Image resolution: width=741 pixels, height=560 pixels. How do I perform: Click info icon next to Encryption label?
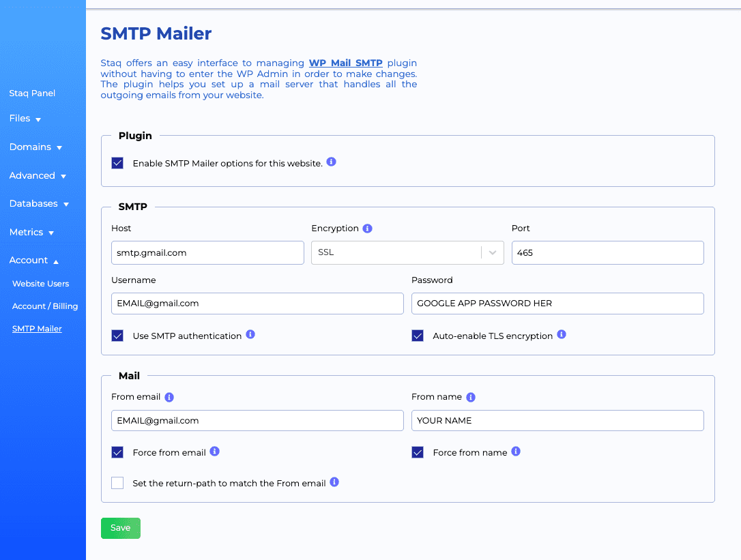click(x=367, y=229)
